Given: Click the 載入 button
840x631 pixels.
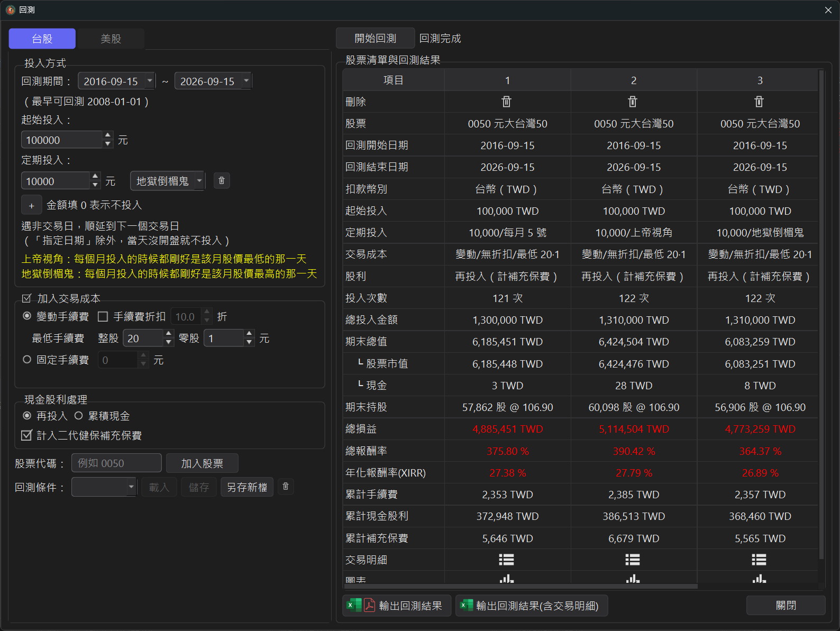Looking at the screenshot, I should [159, 487].
